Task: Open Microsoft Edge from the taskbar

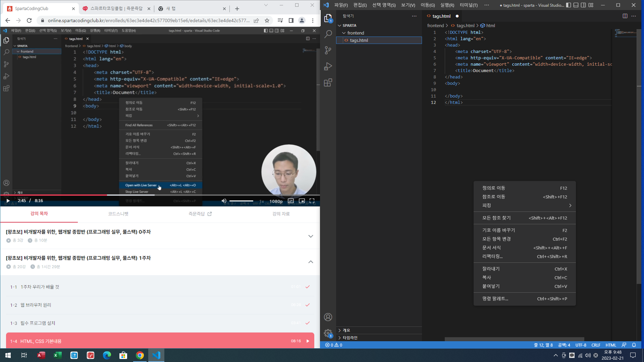Action: pyautogui.click(x=107, y=355)
